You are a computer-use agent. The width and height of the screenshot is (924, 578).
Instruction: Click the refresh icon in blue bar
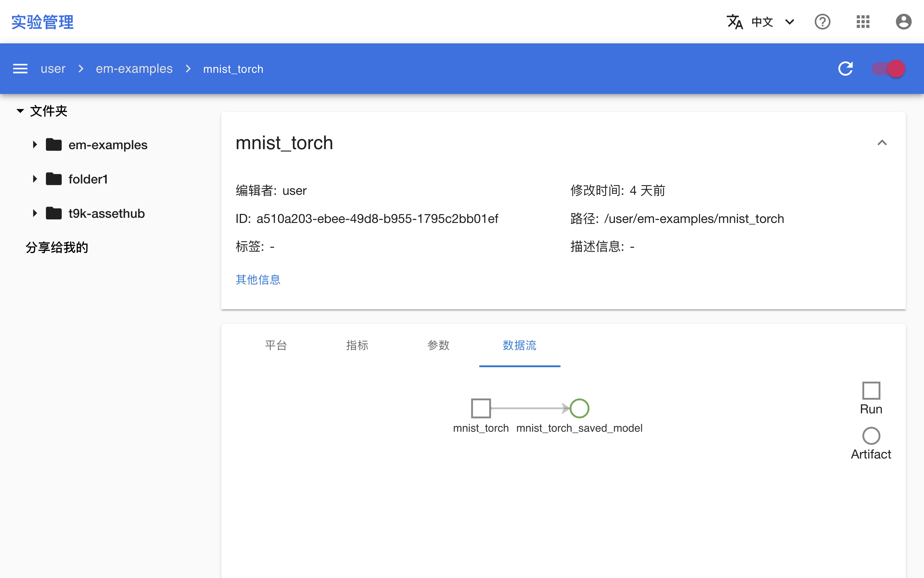point(845,69)
